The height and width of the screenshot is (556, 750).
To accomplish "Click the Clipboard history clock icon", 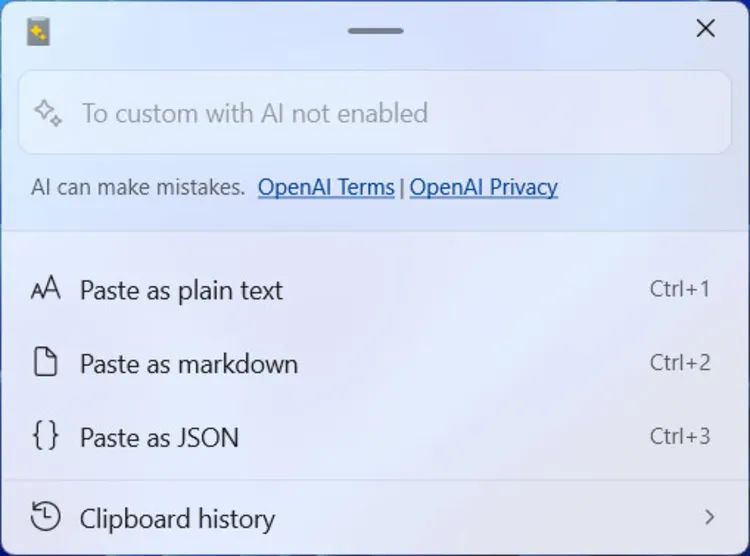I will tap(46, 517).
